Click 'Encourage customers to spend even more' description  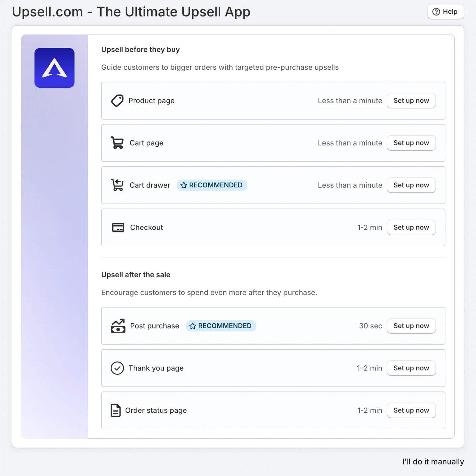click(x=209, y=293)
